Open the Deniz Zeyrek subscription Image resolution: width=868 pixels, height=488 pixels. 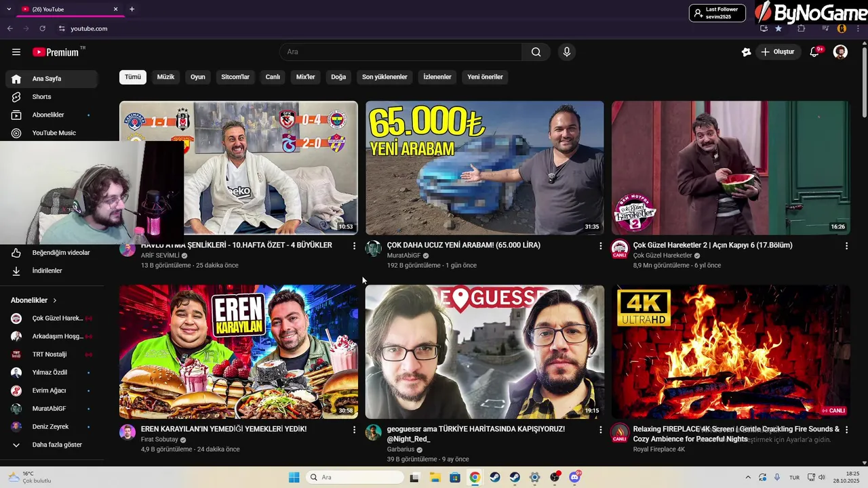tap(52, 427)
